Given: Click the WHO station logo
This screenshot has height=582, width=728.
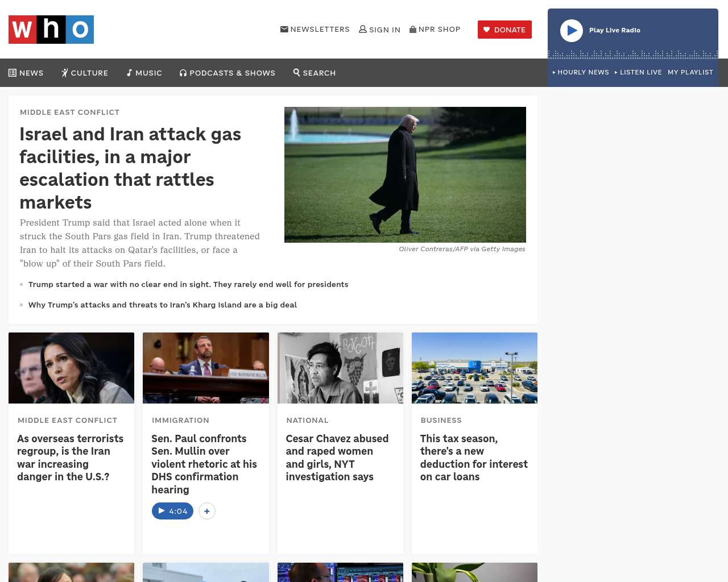Looking at the screenshot, I should point(51,30).
